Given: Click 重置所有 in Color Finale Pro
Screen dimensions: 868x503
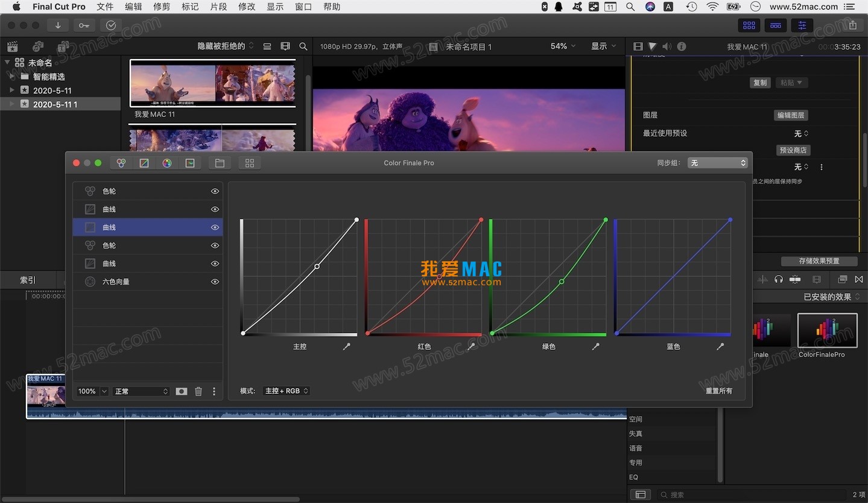Looking at the screenshot, I should [719, 391].
